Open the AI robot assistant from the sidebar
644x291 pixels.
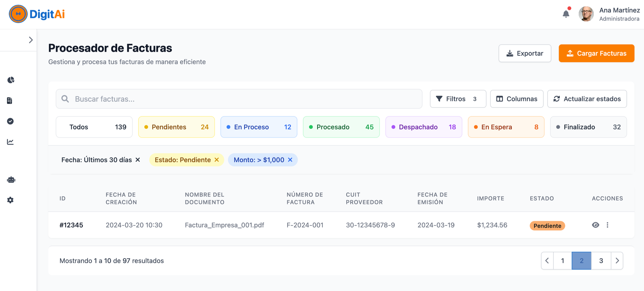(11, 179)
